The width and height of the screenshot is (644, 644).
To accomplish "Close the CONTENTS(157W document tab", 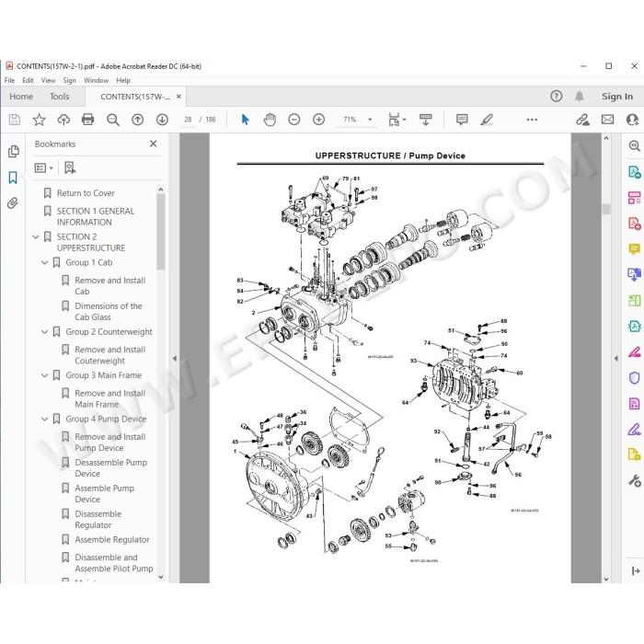I will pos(178,97).
